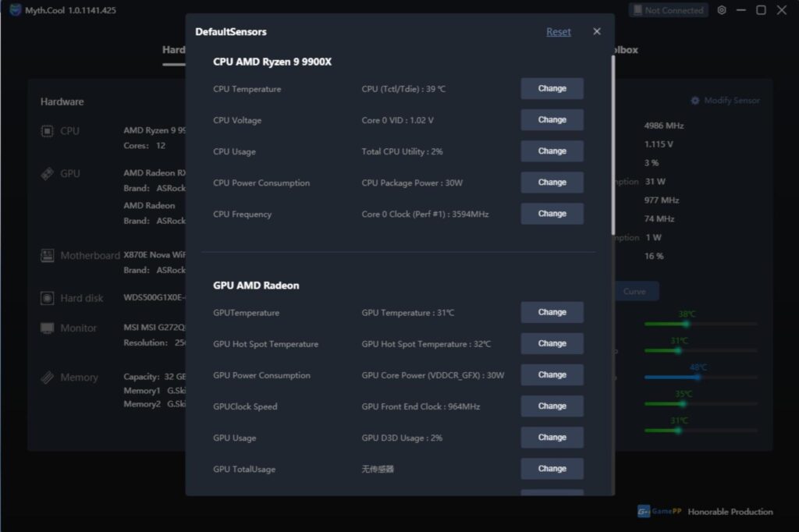Select the Motherboard icon in Hardware list
This screenshot has height=532, width=799.
47,255
